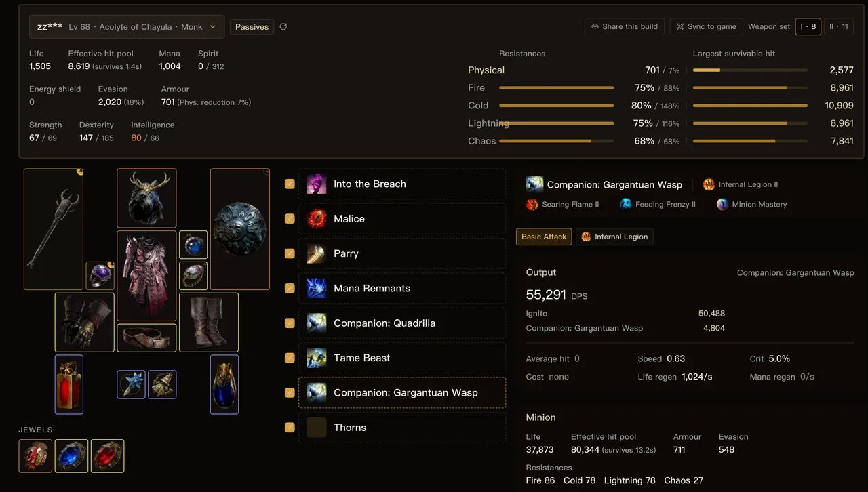Click Share this build
This screenshot has height=492, width=868.
click(x=625, y=27)
